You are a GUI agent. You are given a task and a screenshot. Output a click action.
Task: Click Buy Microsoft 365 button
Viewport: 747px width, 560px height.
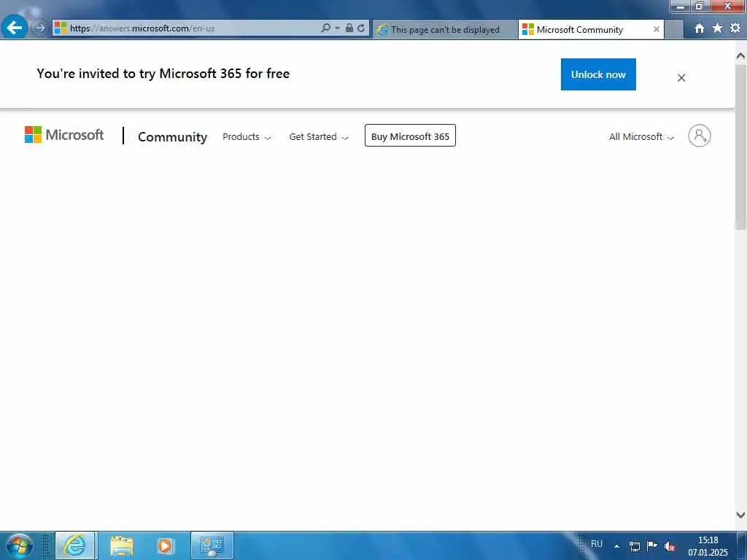410,136
